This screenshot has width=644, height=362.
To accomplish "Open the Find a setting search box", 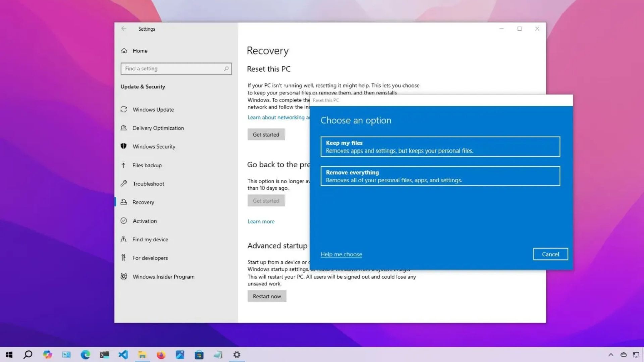I will (x=176, y=68).
